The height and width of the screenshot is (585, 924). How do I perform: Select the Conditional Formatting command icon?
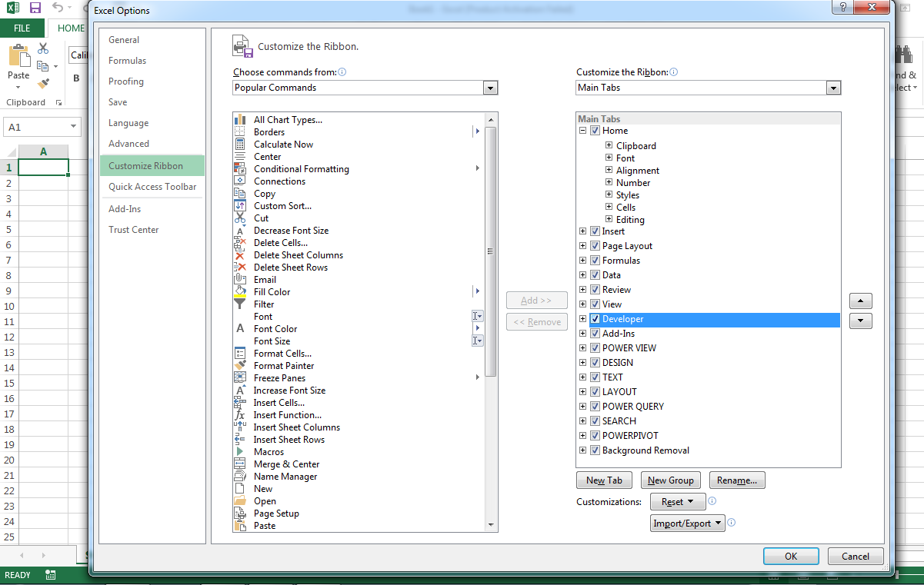[239, 168]
